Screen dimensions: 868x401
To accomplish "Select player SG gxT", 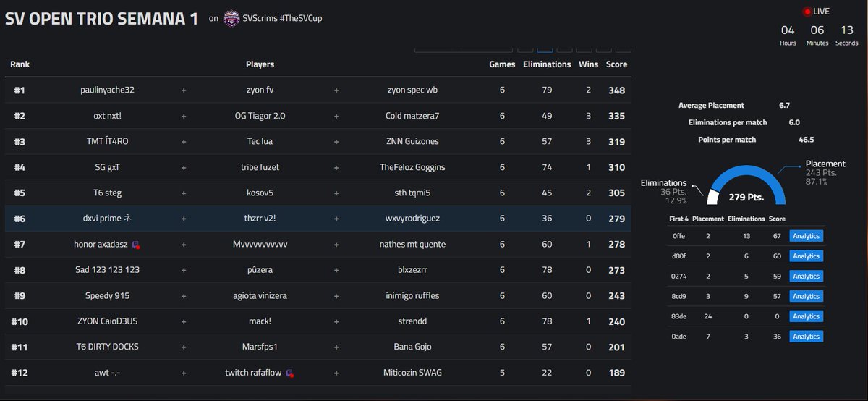I will tap(108, 167).
